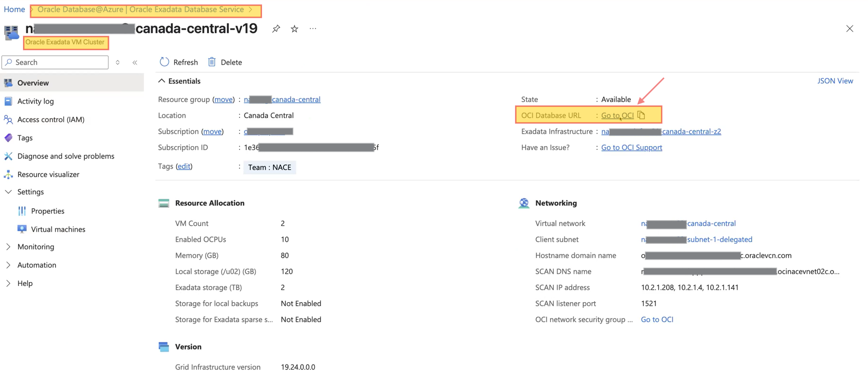Collapse the Essentials section
The width and height of the screenshot is (868, 374).
coord(162,81)
